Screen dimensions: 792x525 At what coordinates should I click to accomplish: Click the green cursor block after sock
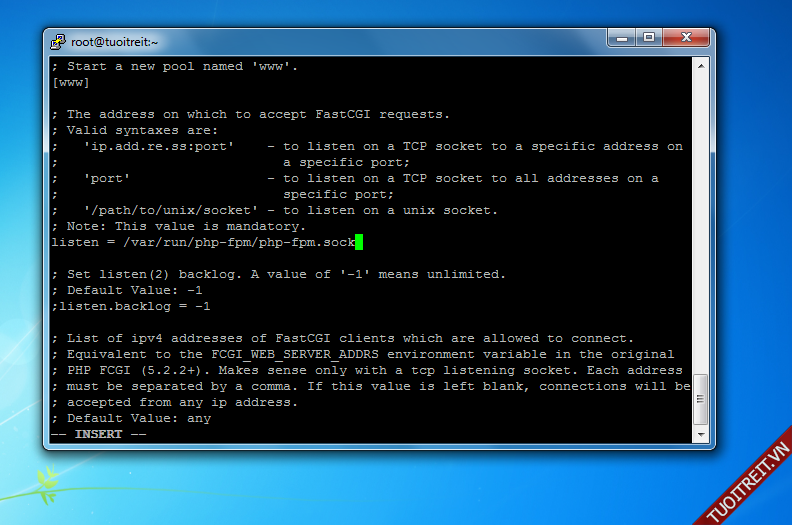[x=359, y=242]
